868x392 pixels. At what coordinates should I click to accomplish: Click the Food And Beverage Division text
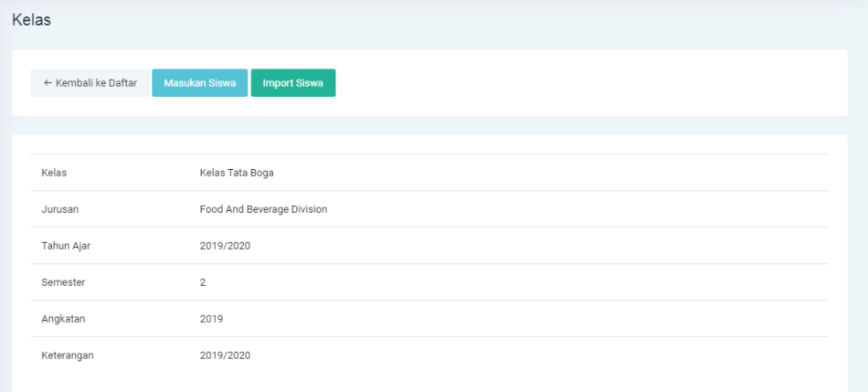263,209
